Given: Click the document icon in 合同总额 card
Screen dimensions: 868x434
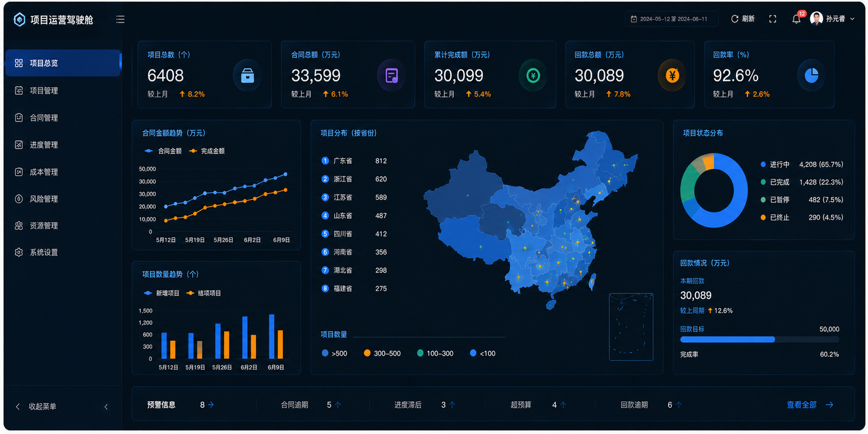Looking at the screenshot, I should pos(391,76).
